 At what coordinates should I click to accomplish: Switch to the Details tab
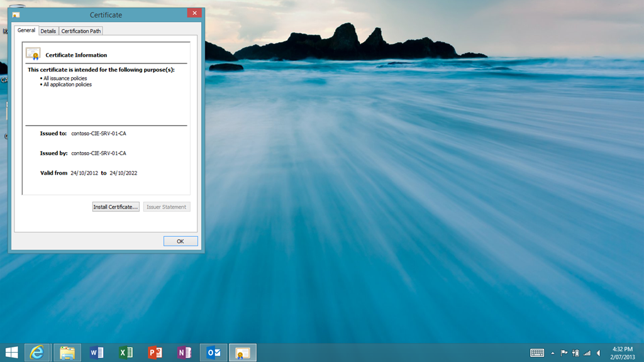click(48, 31)
